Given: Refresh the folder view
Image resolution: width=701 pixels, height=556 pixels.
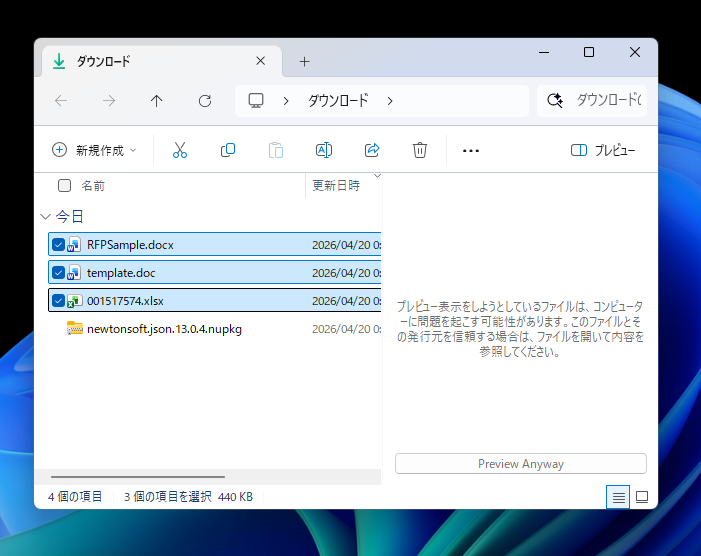Looking at the screenshot, I should [x=205, y=101].
